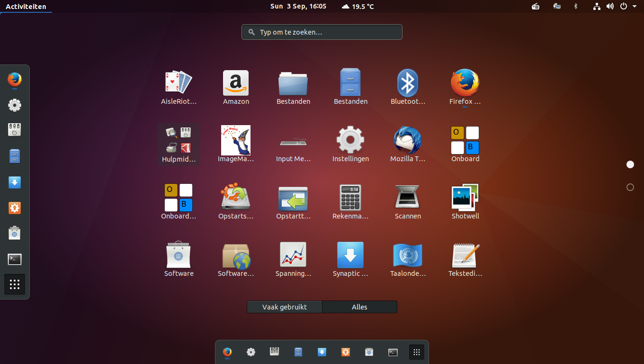644x364 pixels.
Task: Open the 19.5 °C weather indicator
Action: tap(358, 6)
